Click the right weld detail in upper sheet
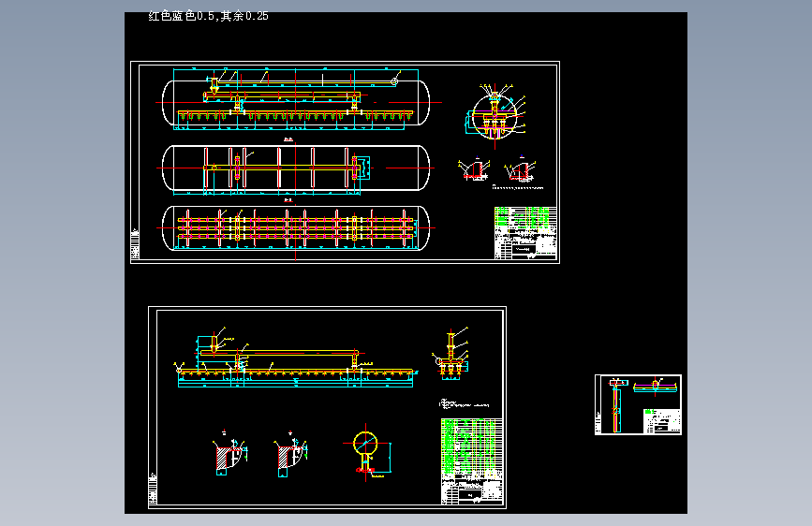 (521, 168)
